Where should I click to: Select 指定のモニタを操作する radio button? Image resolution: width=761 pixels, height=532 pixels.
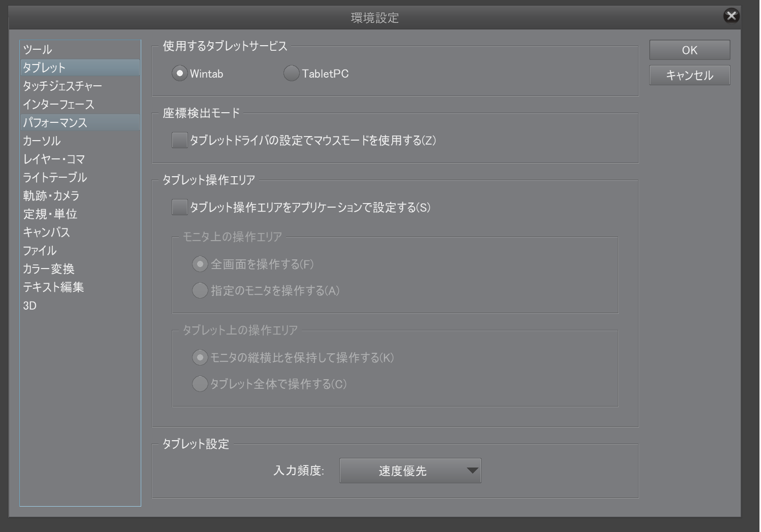pos(200,290)
